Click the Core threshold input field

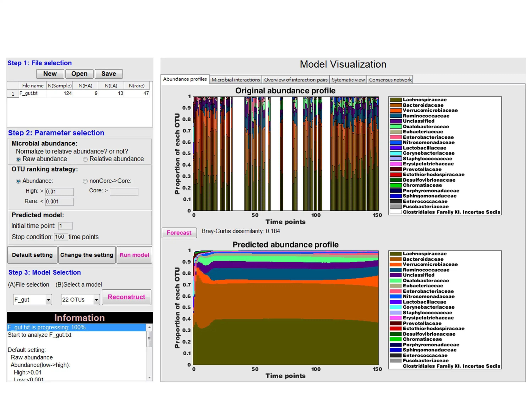(x=124, y=192)
